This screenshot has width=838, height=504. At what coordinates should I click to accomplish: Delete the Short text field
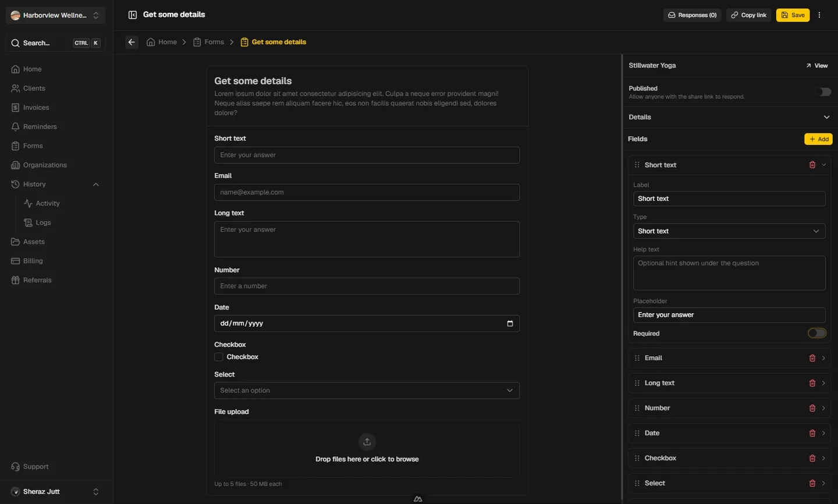[x=812, y=165]
